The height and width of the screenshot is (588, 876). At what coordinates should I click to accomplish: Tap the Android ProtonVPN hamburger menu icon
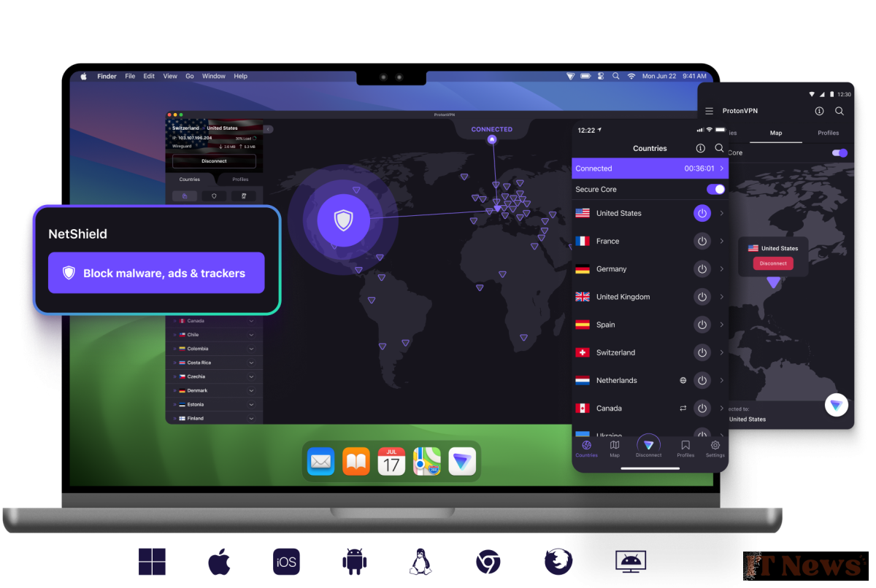pos(710,111)
